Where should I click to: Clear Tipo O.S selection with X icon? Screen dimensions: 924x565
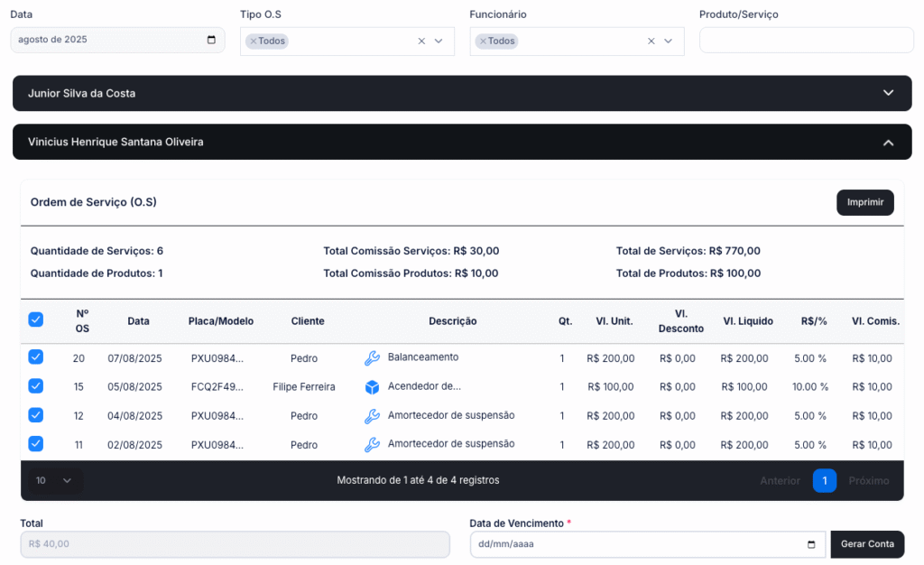coord(421,41)
